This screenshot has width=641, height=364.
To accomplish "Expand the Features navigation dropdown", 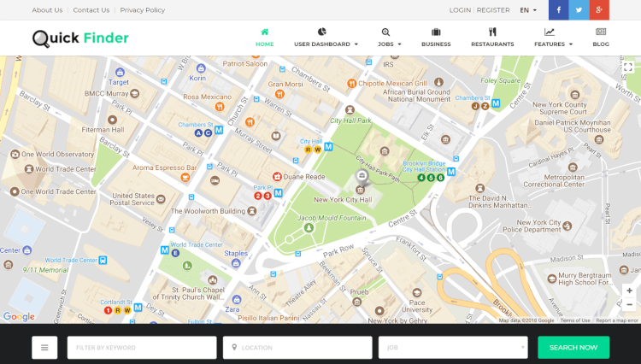I will point(553,38).
